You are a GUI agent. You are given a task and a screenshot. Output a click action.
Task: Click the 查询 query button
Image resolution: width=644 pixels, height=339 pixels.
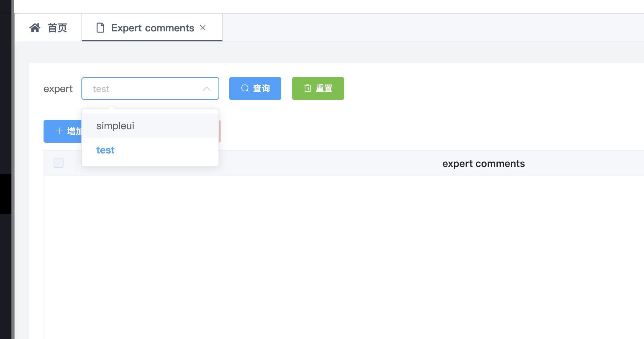click(255, 88)
